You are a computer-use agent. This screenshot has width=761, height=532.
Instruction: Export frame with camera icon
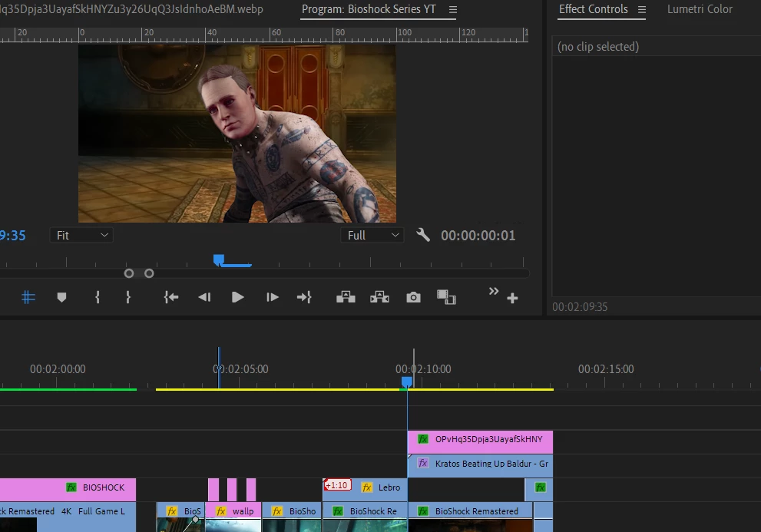pyautogui.click(x=413, y=297)
